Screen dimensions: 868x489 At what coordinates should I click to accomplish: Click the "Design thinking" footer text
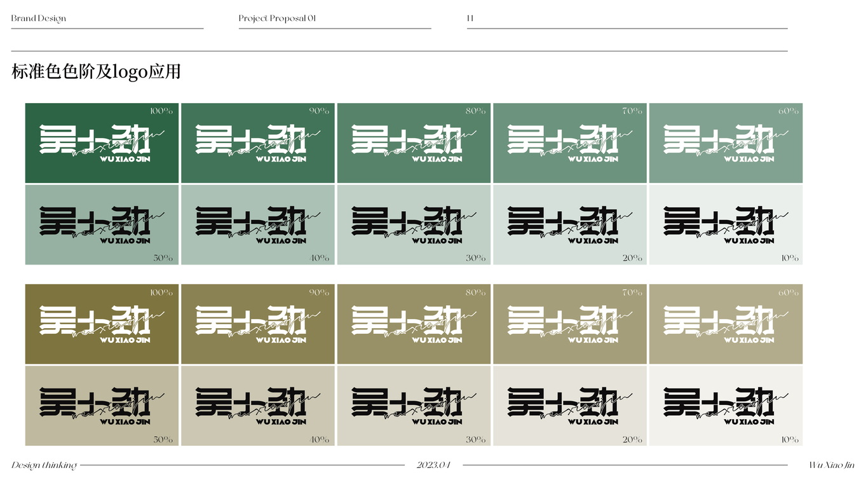coord(44,465)
